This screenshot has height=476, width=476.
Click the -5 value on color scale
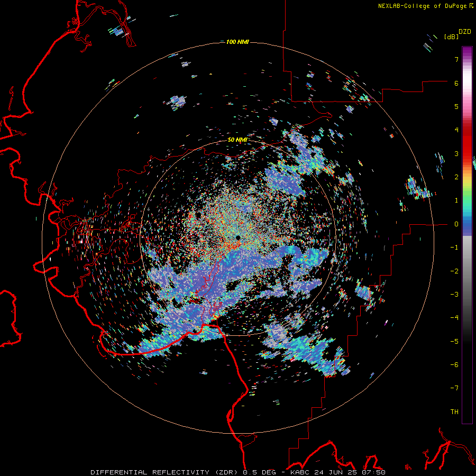pyautogui.click(x=454, y=342)
